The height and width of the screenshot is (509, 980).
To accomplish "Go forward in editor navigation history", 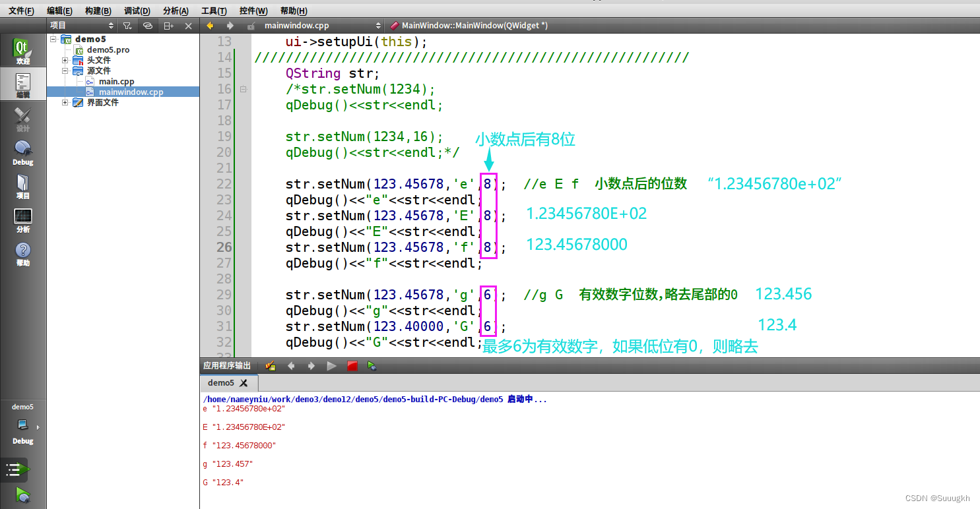I will 230,26.
